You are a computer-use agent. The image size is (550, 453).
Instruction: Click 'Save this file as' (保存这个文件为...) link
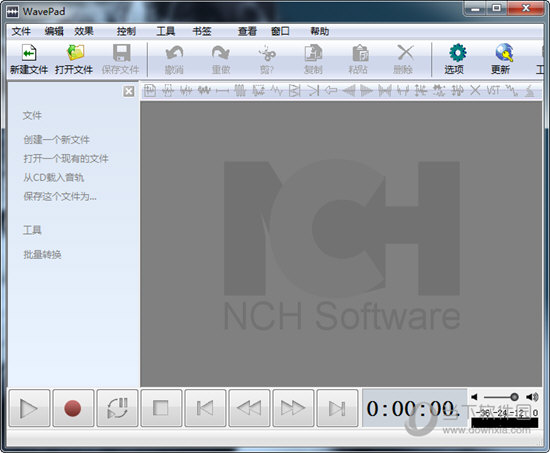(60, 196)
